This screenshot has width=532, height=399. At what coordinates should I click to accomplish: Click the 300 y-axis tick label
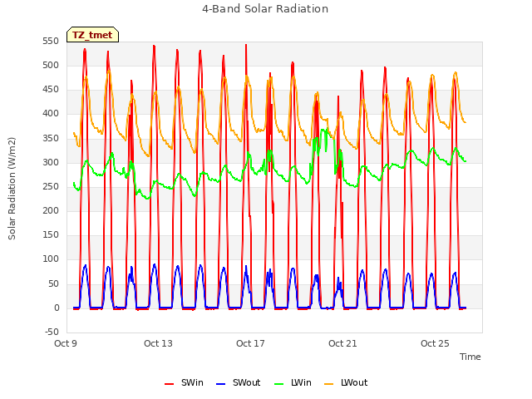(51, 163)
